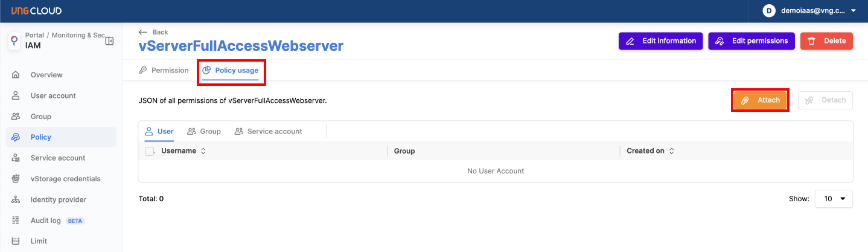Image resolution: width=868 pixels, height=252 pixels.
Task: Click the red Delete button
Action: pos(826,41)
